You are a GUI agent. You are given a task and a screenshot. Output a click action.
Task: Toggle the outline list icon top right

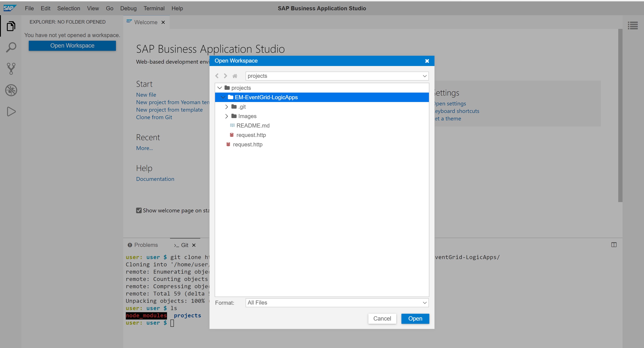(x=632, y=25)
